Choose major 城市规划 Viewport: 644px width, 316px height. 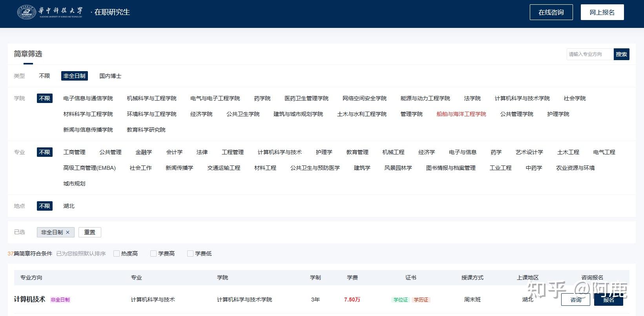tap(74, 184)
